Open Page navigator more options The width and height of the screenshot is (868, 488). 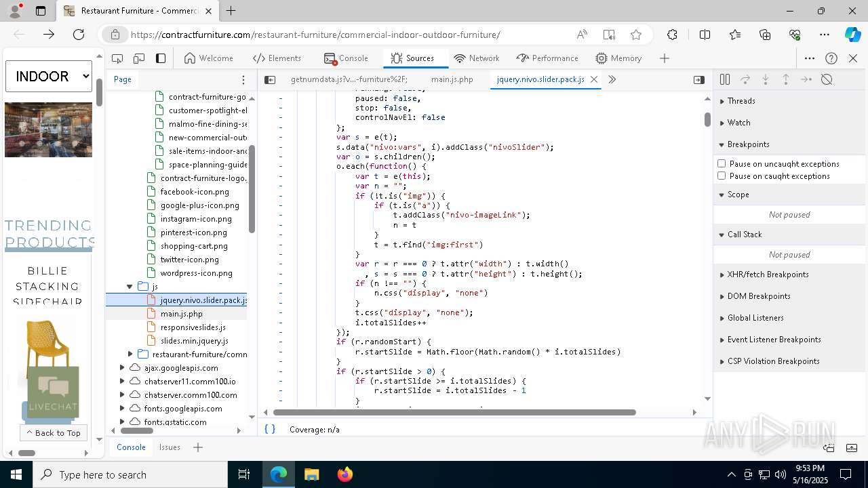click(x=243, y=79)
